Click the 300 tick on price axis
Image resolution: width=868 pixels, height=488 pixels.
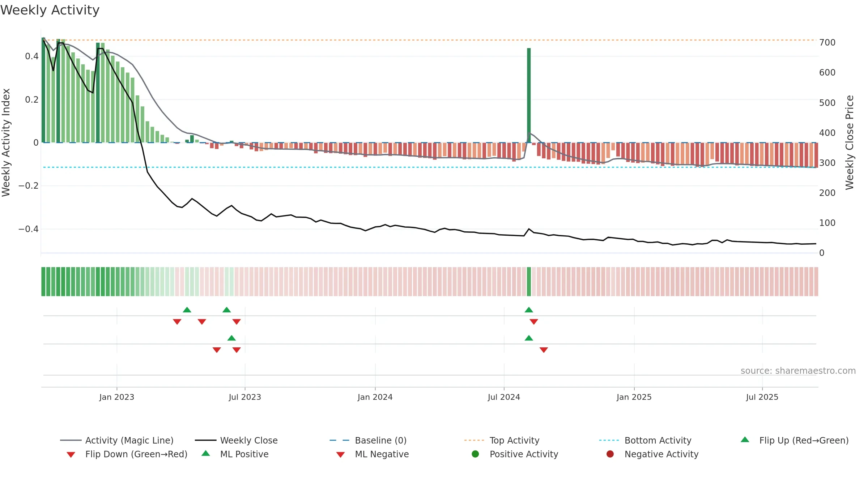[x=827, y=163]
